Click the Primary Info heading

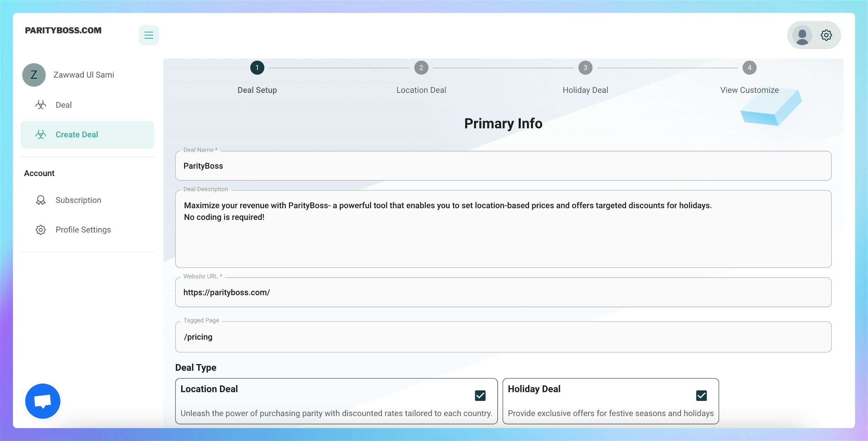point(503,124)
